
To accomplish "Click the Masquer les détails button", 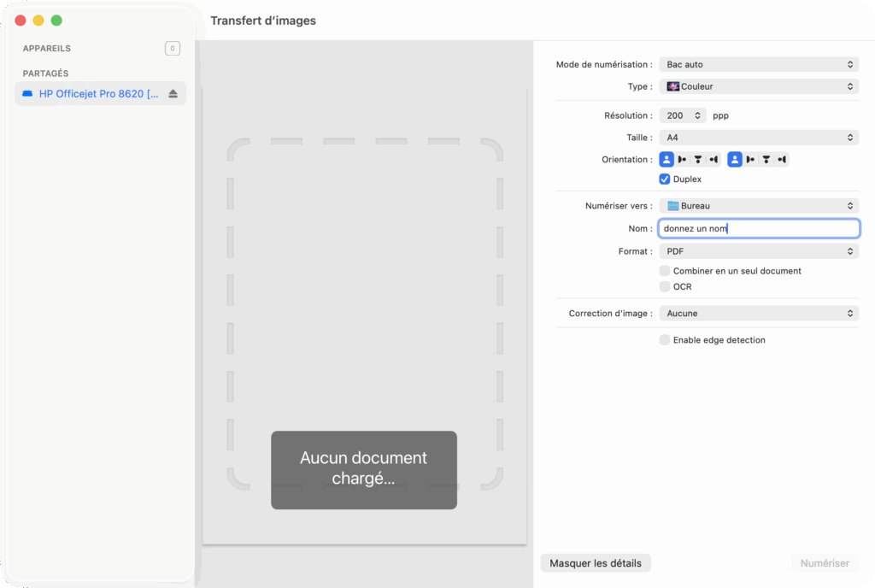I will tap(596, 563).
